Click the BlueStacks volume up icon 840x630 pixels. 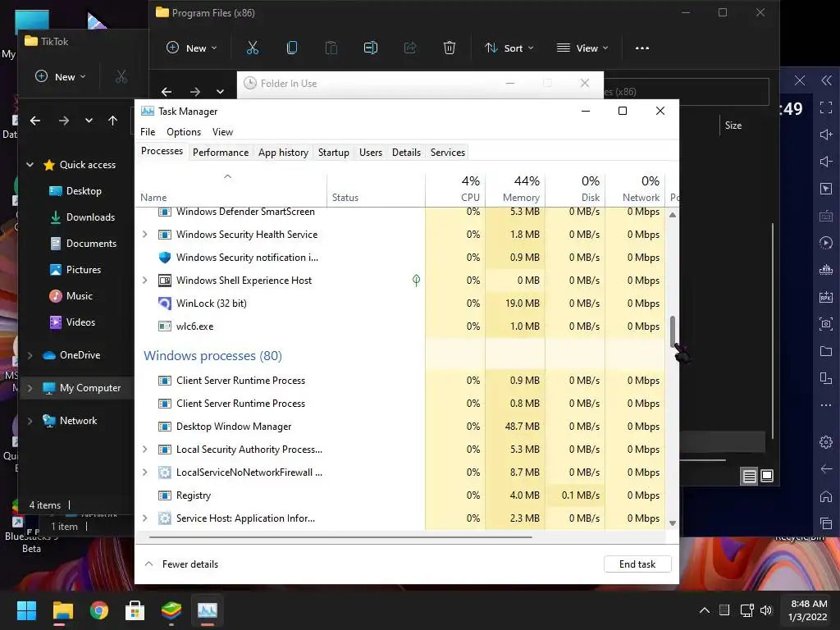(x=826, y=135)
